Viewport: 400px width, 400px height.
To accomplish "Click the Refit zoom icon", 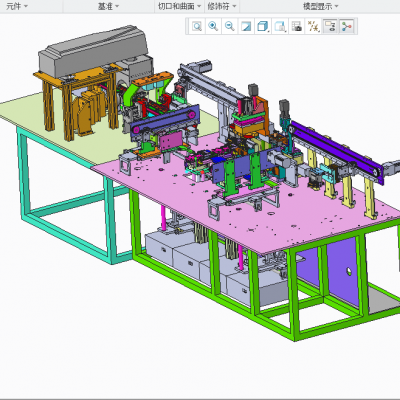I will click(197, 26).
